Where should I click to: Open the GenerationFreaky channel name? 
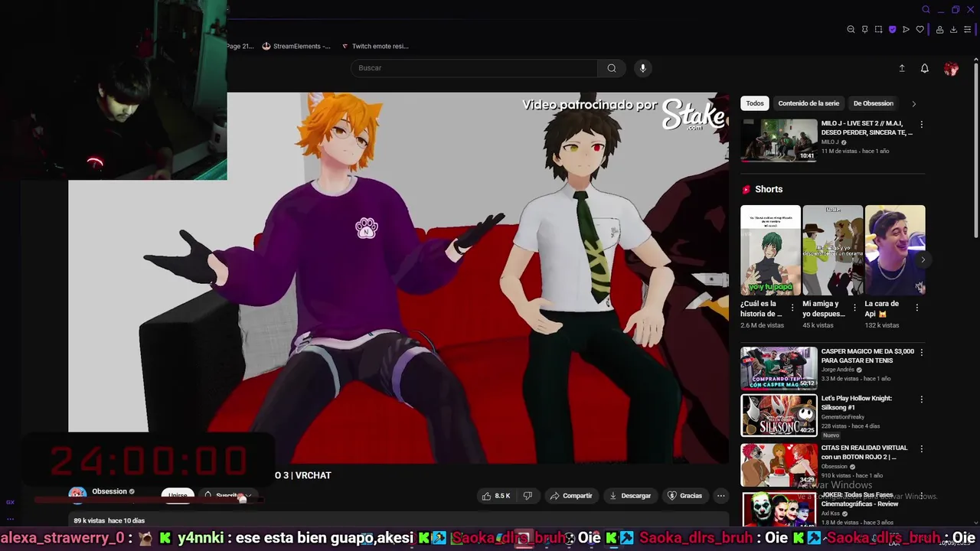coord(843,417)
